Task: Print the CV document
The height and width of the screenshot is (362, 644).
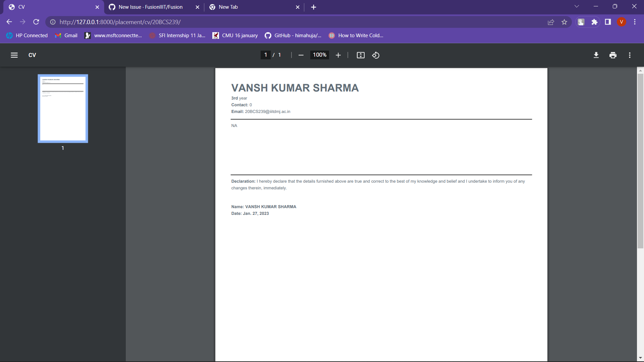Action: pyautogui.click(x=613, y=55)
